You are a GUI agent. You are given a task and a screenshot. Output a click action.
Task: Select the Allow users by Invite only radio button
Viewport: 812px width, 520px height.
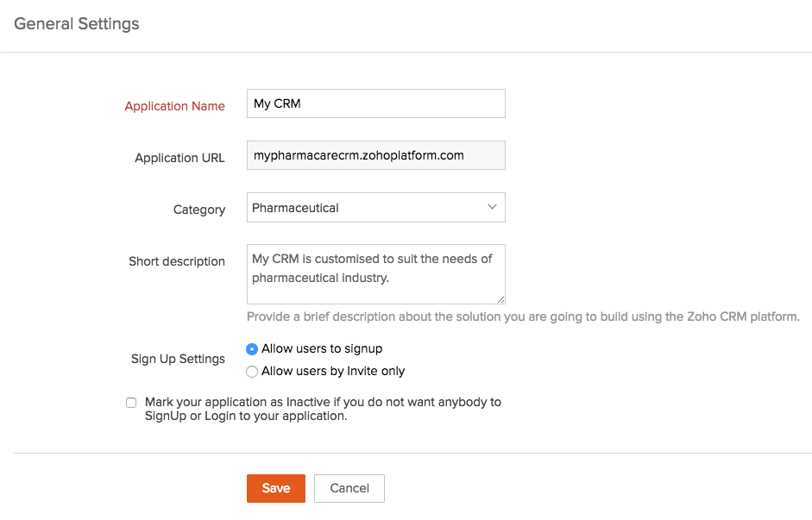pos(252,372)
